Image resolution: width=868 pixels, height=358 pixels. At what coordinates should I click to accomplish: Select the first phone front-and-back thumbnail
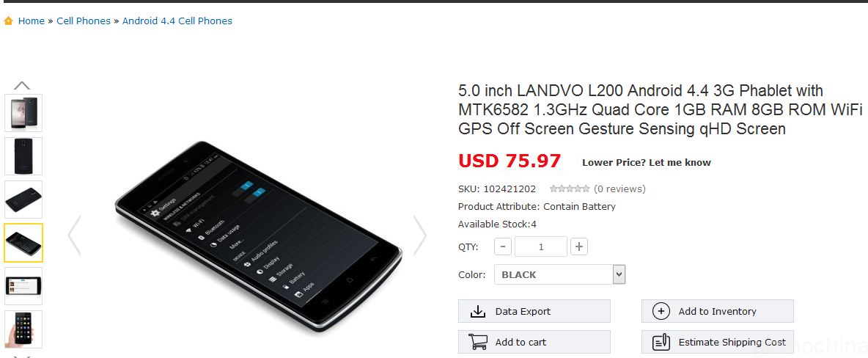23,113
